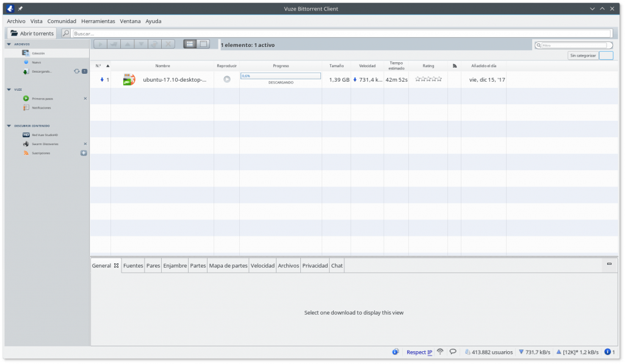This screenshot has width=625, height=364.
Task: Click the count badge next to Descargando
Action: [84, 71]
